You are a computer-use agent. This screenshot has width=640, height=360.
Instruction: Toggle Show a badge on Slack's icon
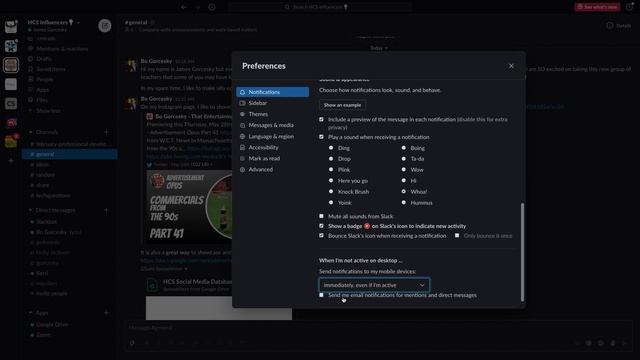(321, 226)
